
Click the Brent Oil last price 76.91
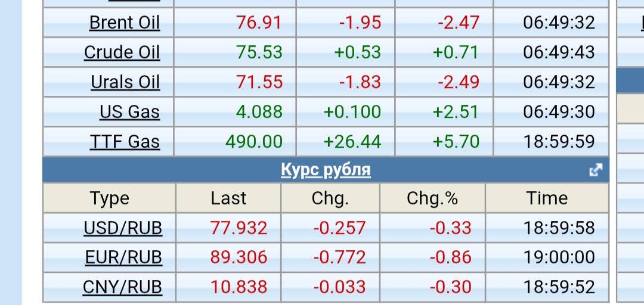[x=259, y=23]
